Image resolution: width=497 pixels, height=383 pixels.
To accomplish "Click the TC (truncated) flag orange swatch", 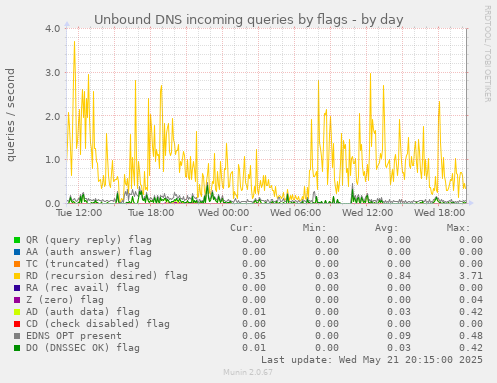I will (x=17, y=264).
